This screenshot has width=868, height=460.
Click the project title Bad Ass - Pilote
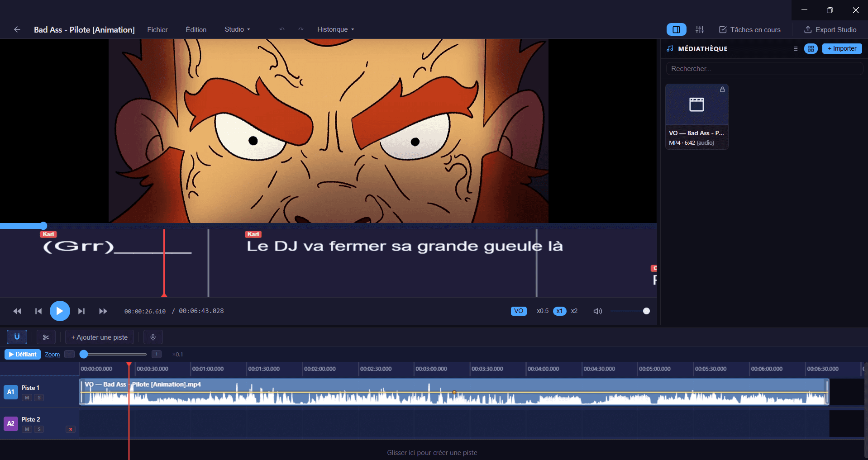click(84, 29)
